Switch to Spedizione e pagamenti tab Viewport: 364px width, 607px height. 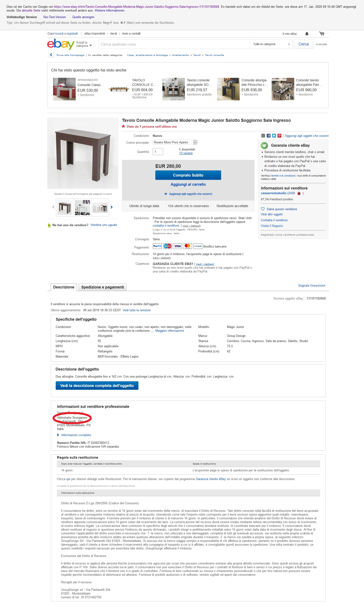pyautogui.click(x=102, y=287)
